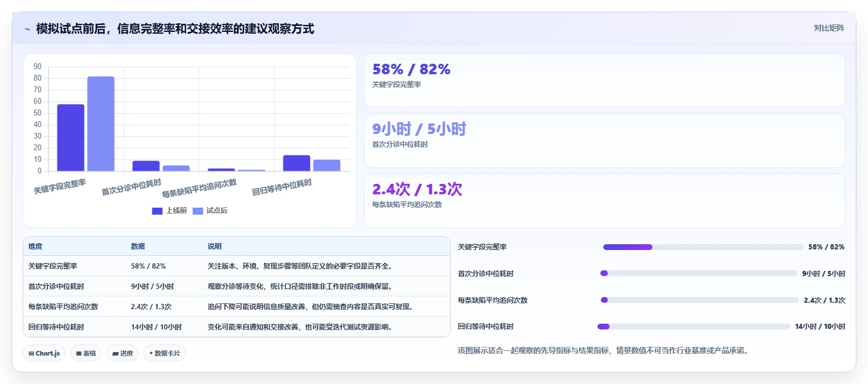Select the 数据卡片 chip

click(165, 353)
